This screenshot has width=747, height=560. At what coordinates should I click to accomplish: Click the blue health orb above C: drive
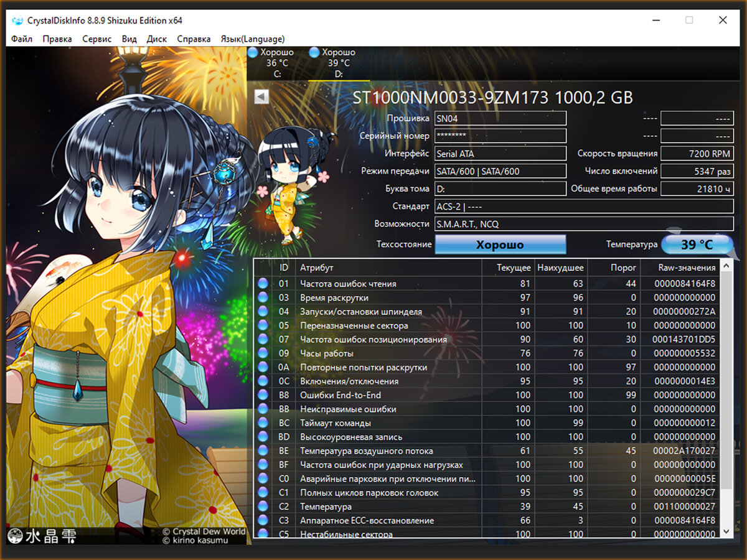[253, 53]
